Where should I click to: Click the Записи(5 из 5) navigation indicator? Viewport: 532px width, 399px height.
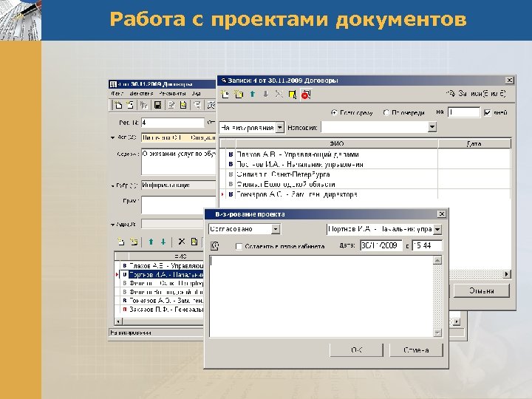coord(476,94)
